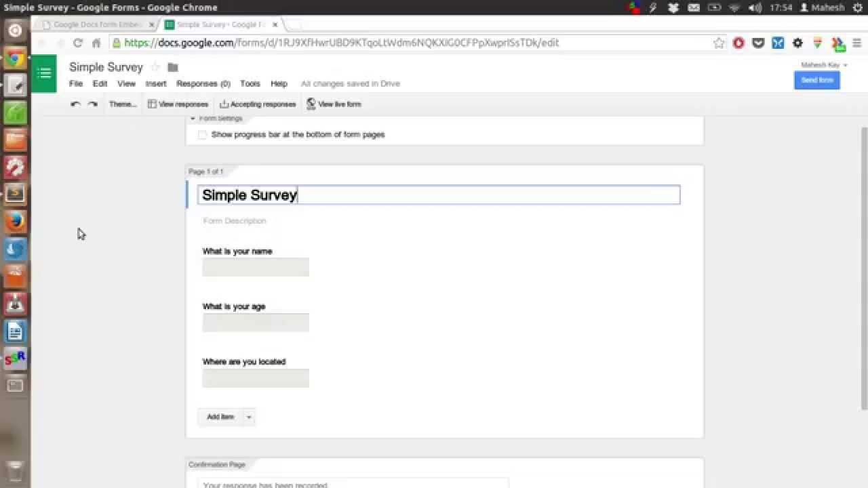
Task: Click the confirmation message text field
Action: (353, 484)
